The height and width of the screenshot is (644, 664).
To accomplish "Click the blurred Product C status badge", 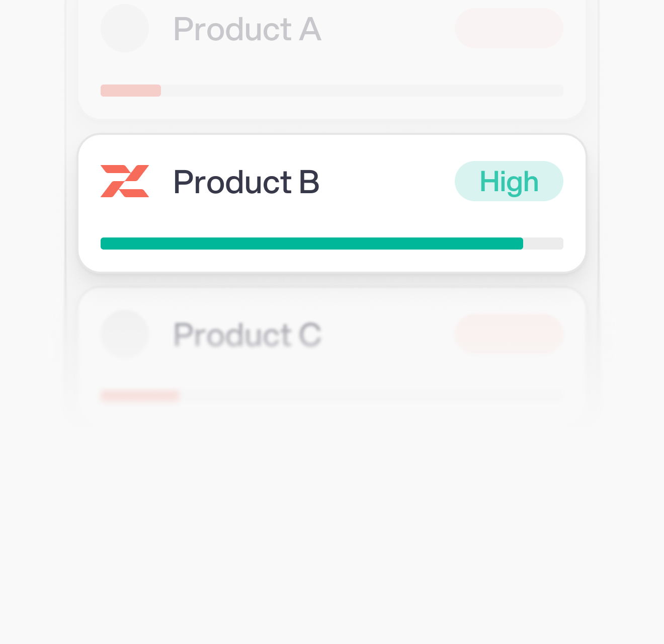I will coord(509,334).
